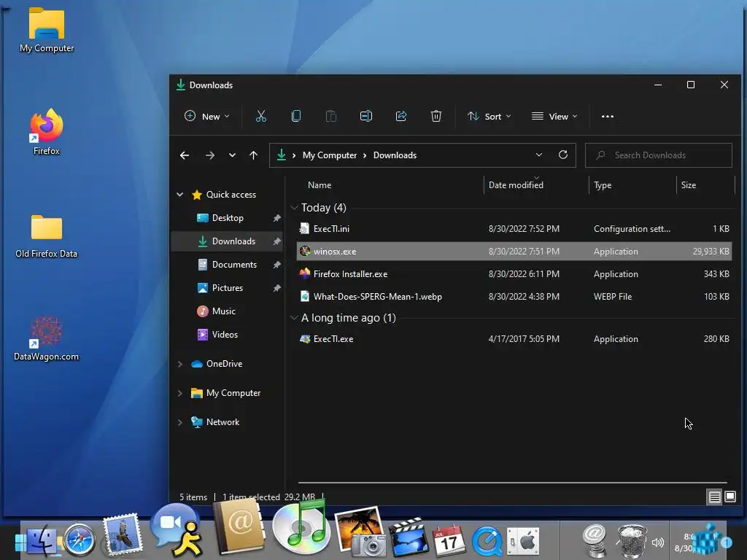Select the My Computer desktop icon
Viewport: 747px width, 560px height.
46,29
